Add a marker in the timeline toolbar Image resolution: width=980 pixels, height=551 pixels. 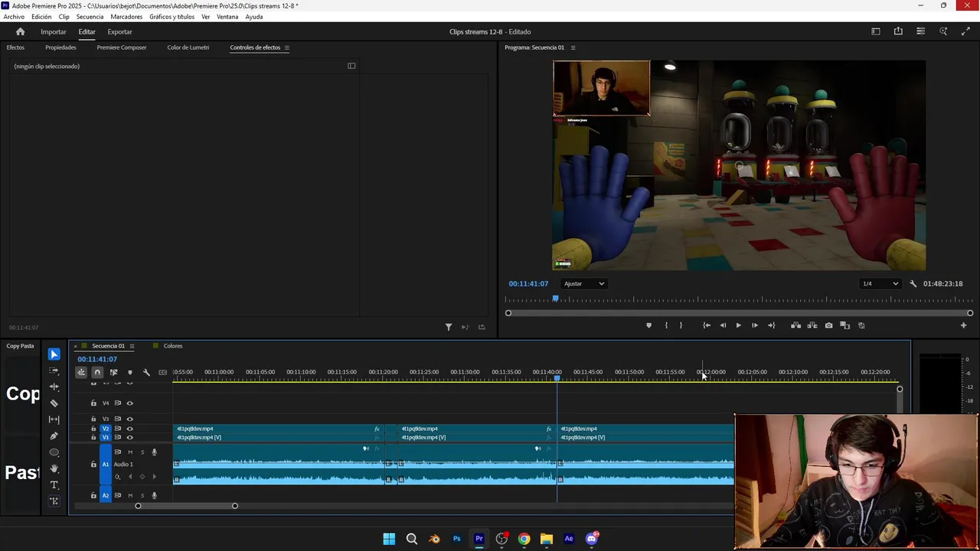tap(129, 373)
